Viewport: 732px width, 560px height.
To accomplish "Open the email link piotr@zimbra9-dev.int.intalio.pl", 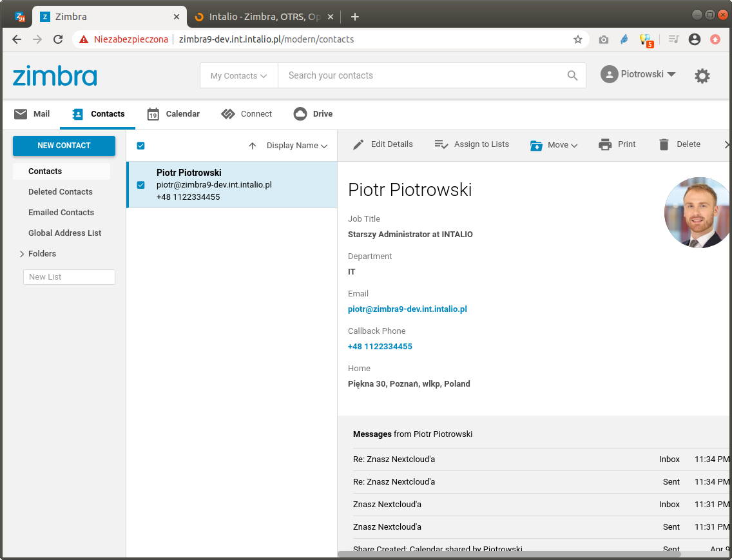I will (407, 309).
